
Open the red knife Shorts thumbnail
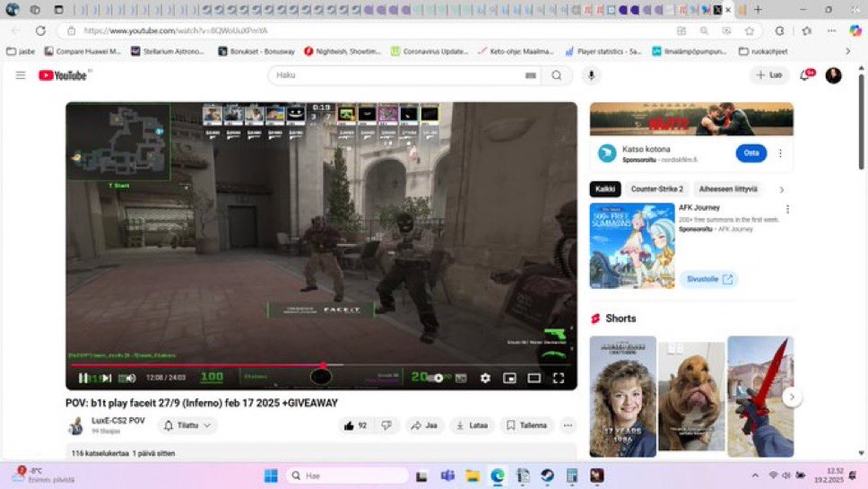click(x=760, y=397)
